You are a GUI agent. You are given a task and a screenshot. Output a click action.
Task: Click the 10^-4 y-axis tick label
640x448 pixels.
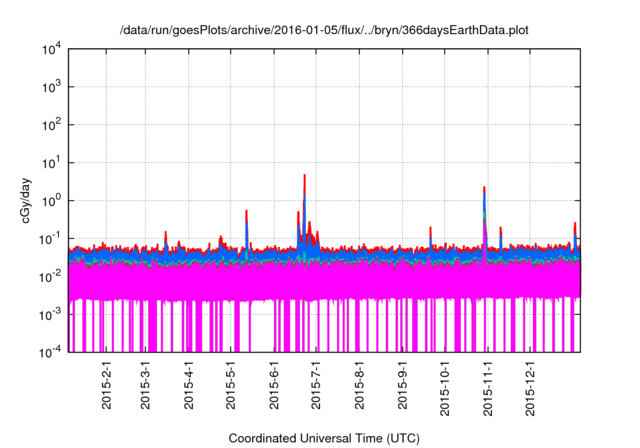(x=51, y=352)
